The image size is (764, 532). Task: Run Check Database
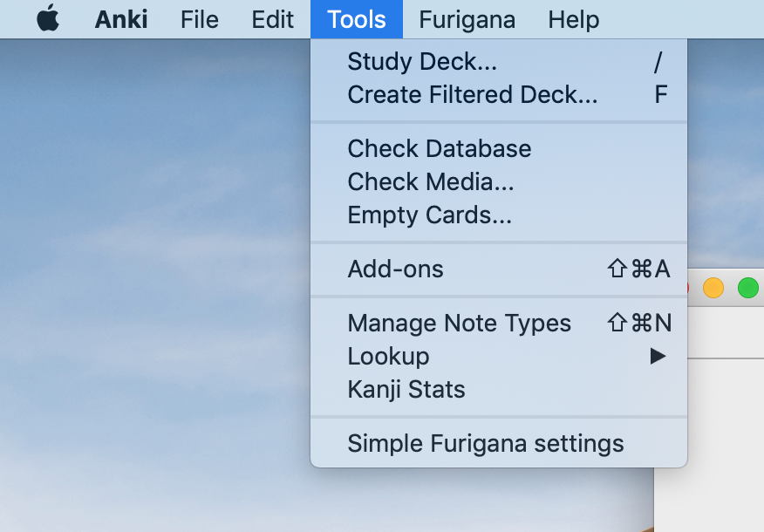coord(499,148)
